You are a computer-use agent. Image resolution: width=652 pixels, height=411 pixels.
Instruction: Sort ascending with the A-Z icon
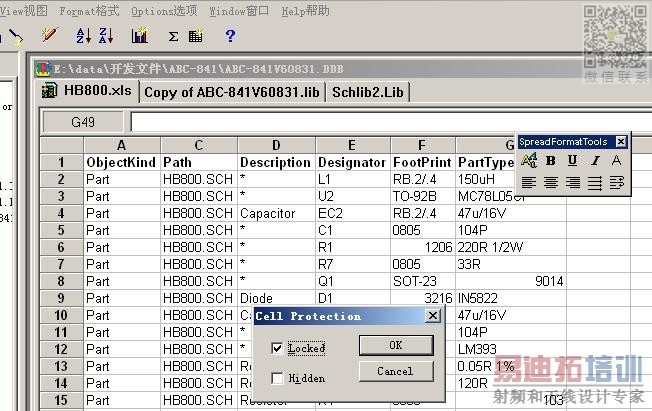83,36
